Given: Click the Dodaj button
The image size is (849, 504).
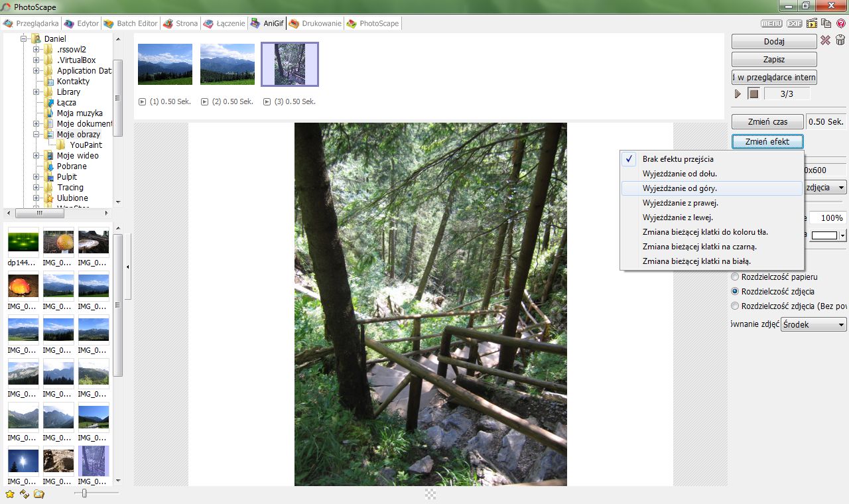Looking at the screenshot, I should coord(774,41).
